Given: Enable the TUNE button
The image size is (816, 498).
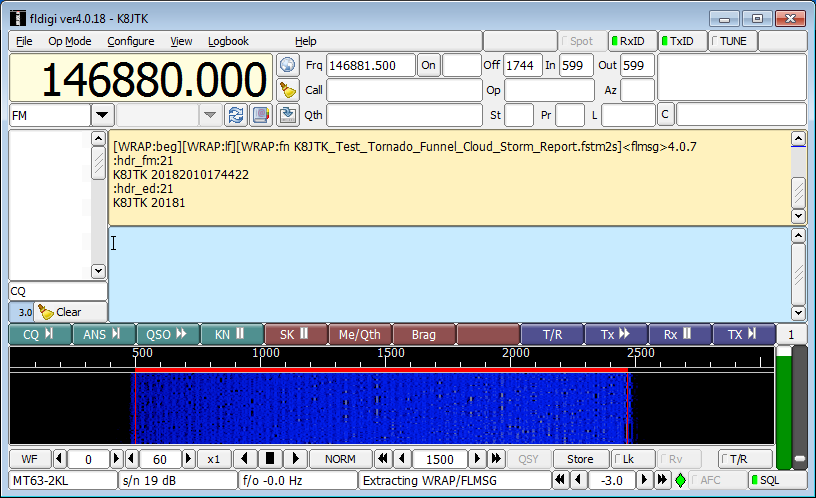Looking at the screenshot, I should pos(731,41).
